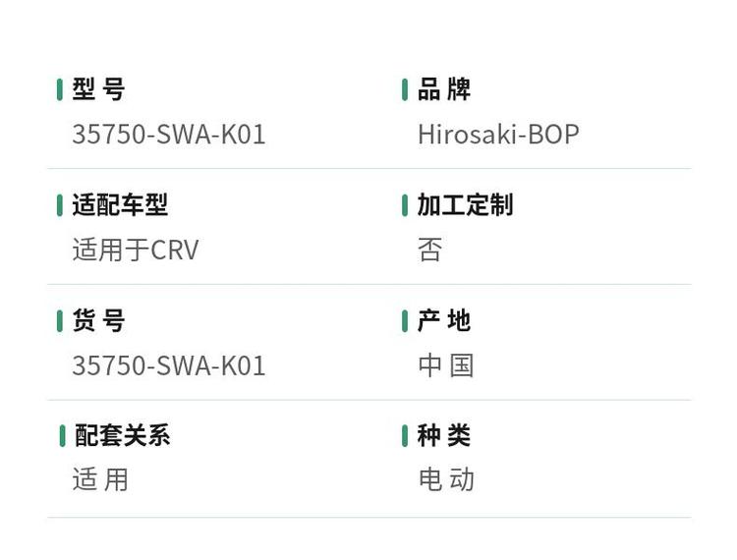The height and width of the screenshot is (560, 737).
Task: Click the green bar next to 种类
Action: (405, 436)
